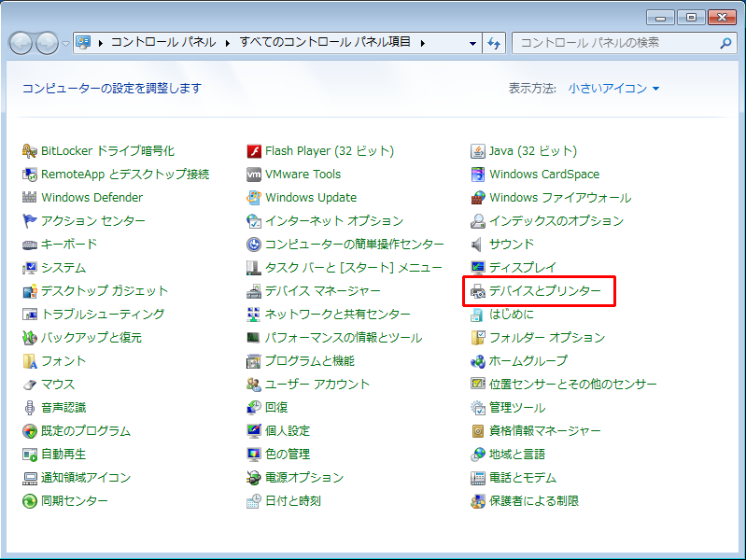Open BitLocker drive encryption icon
Viewport: 746px width, 560px height.
(30, 151)
